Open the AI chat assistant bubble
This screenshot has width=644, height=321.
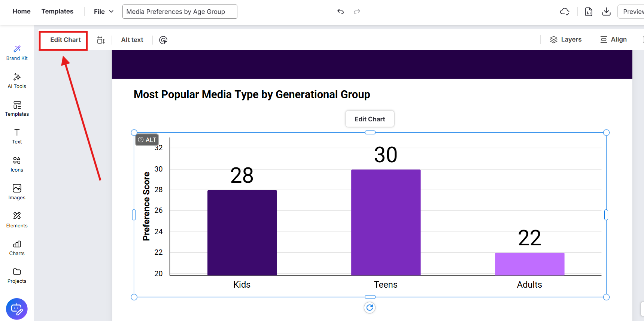pos(17,309)
